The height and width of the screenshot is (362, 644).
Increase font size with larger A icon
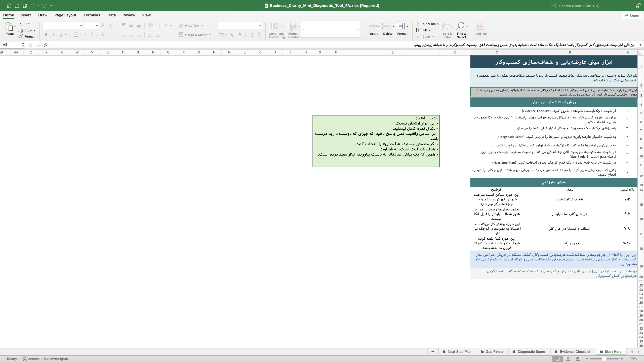[x=103, y=25]
